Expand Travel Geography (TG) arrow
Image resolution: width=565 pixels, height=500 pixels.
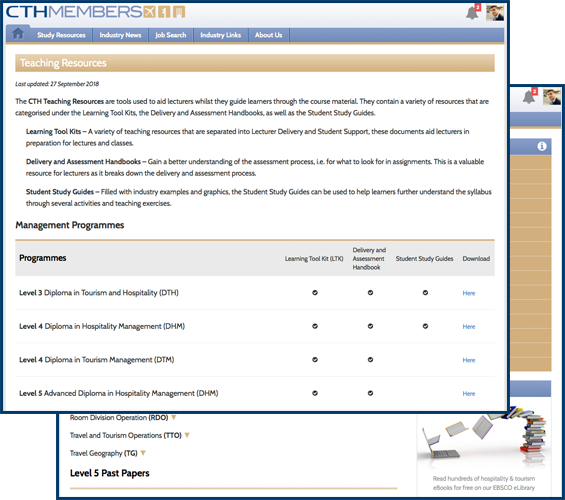143,453
